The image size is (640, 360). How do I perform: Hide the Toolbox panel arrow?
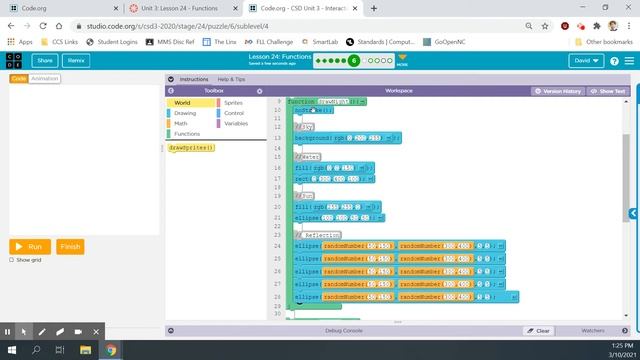171,91
